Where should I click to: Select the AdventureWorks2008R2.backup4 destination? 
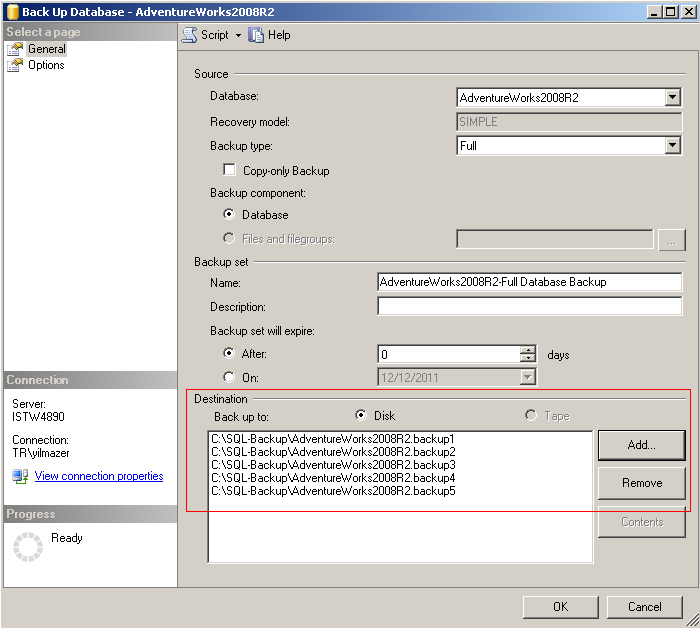[333, 478]
